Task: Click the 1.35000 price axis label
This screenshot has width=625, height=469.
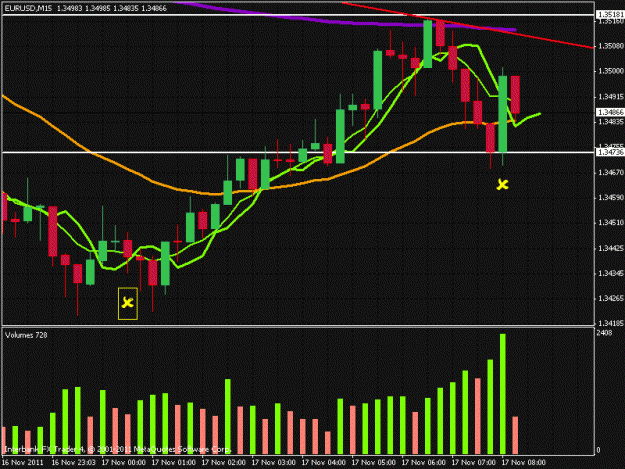Action: (x=611, y=71)
